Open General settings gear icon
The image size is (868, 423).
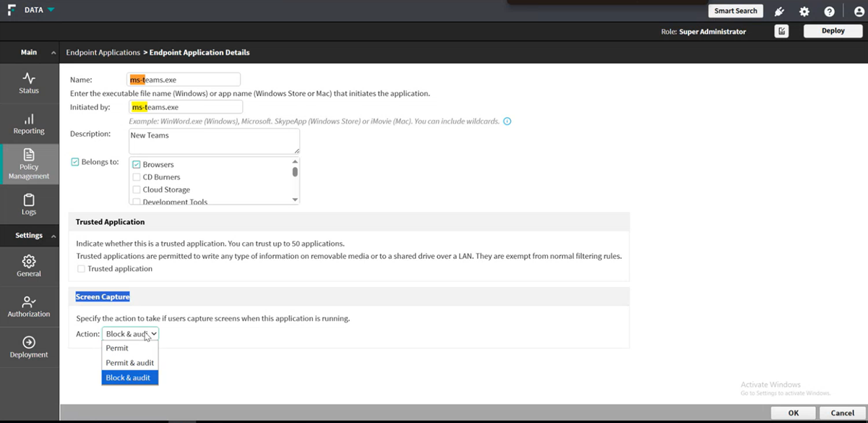(x=29, y=261)
